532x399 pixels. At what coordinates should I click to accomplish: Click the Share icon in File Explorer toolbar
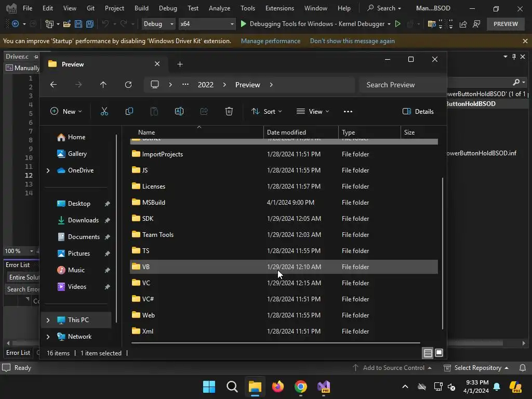(204, 111)
